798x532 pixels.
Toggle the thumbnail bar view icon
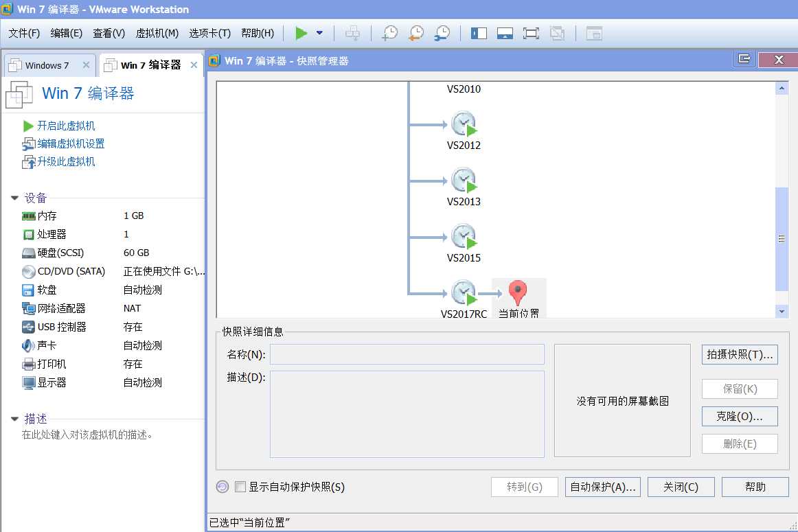click(x=505, y=34)
